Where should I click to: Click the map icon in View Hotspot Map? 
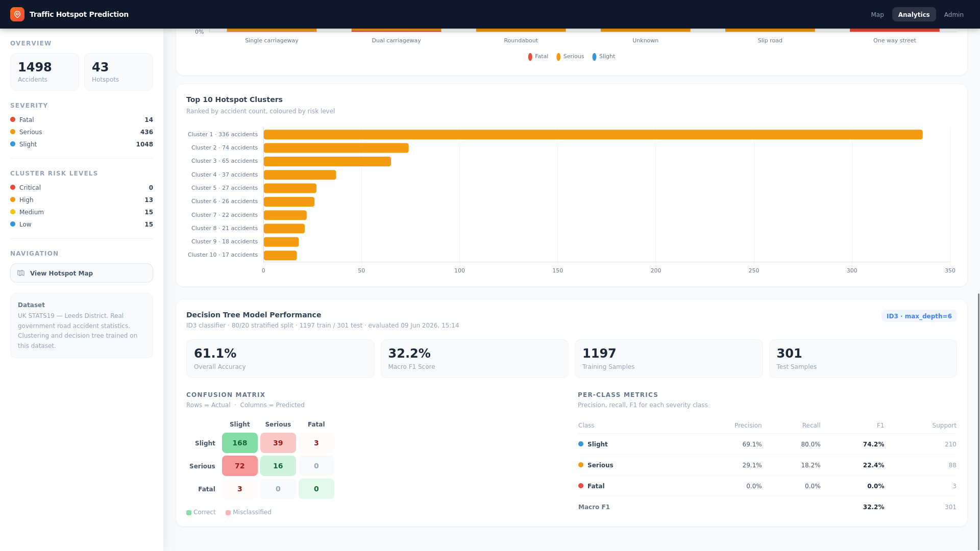click(x=21, y=273)
